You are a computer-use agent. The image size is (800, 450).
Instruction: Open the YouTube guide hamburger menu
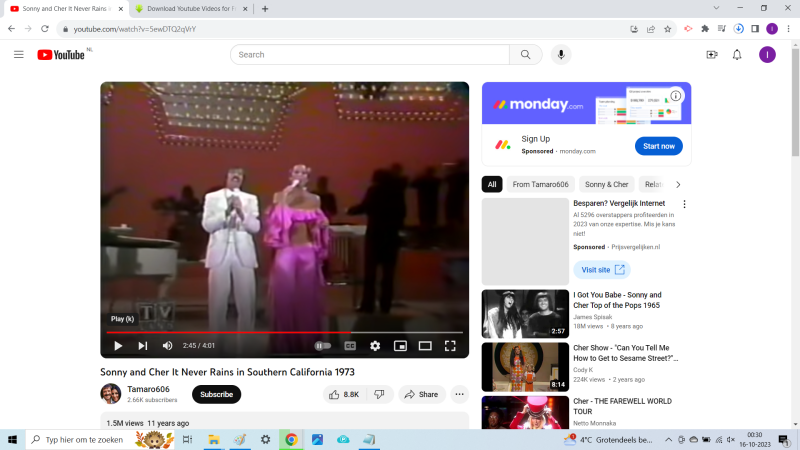[18, 55]
